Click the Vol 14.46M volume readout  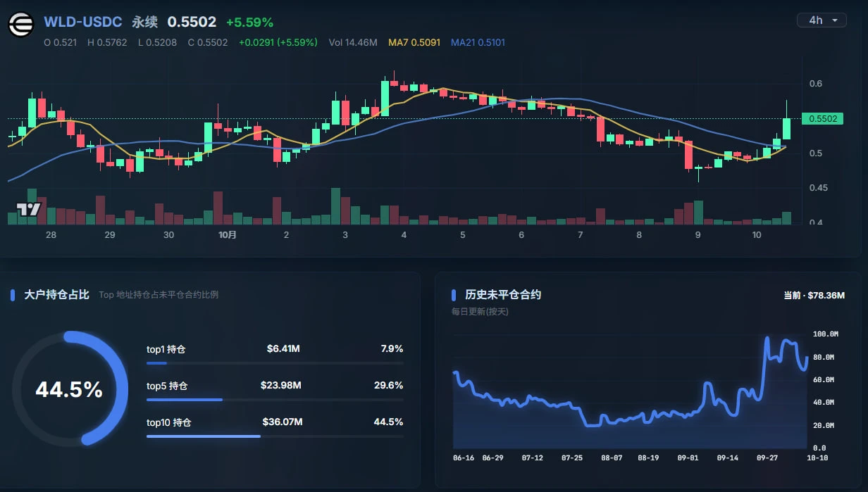click(x=353, y=42)
